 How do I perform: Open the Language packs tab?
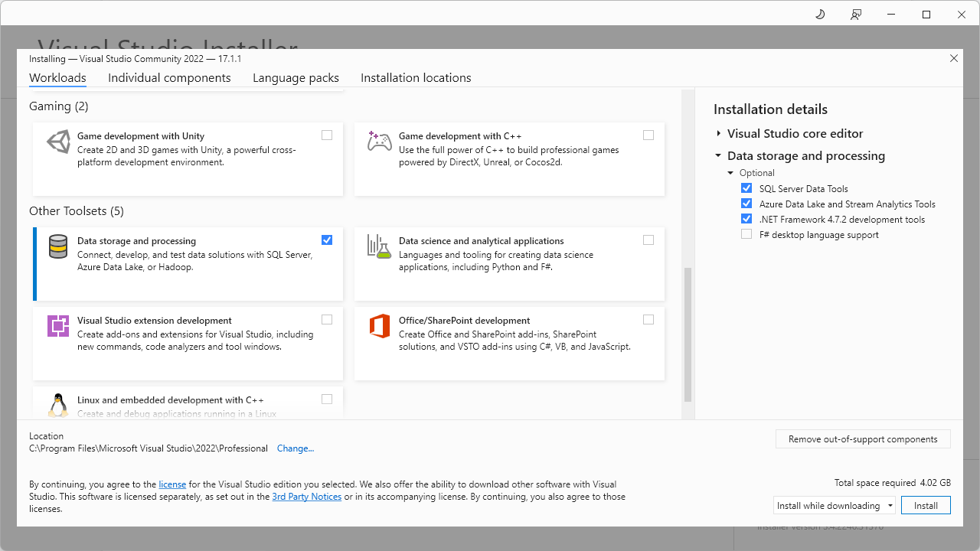(296, 78)
